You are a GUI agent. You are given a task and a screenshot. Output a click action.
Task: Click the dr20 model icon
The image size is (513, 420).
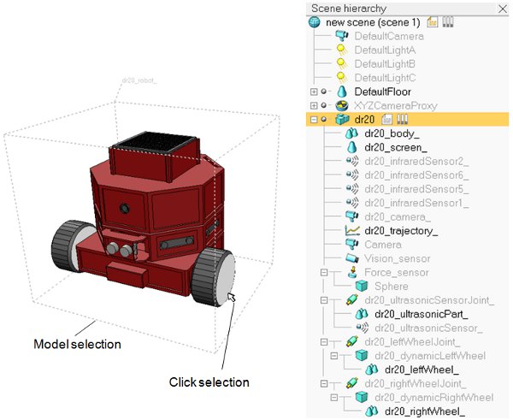342,119
